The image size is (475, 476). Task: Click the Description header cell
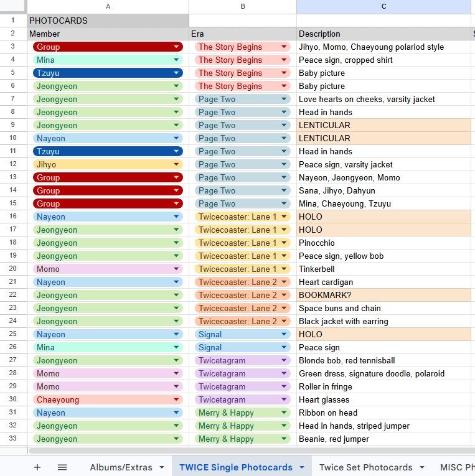[x=383, y=34]
